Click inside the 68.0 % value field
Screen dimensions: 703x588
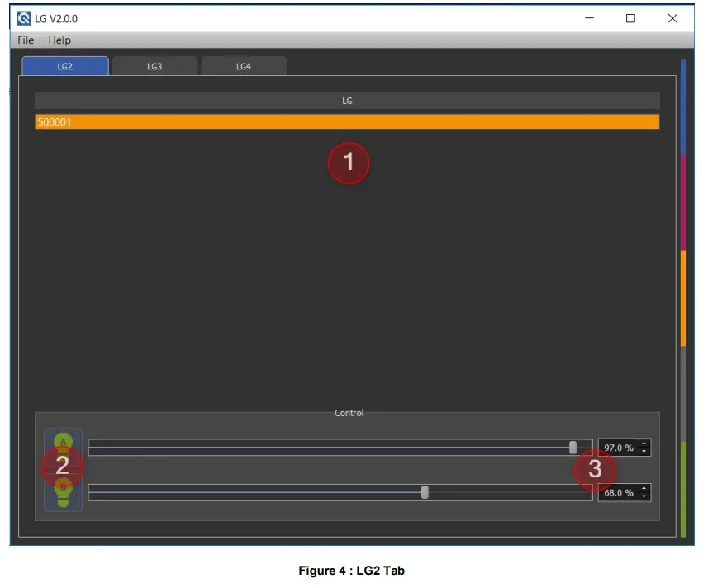pos(618,492)
